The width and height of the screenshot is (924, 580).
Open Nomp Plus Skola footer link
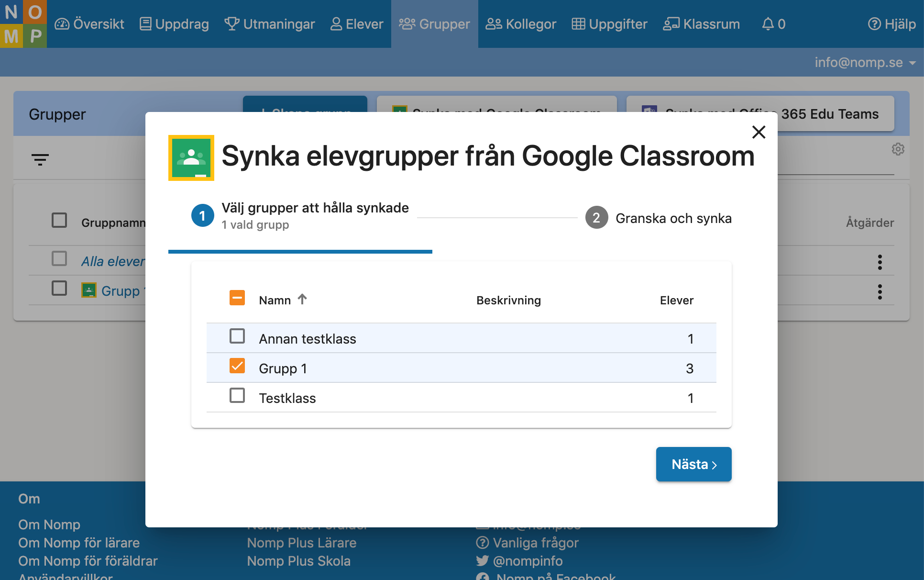[x=299, y=561]
